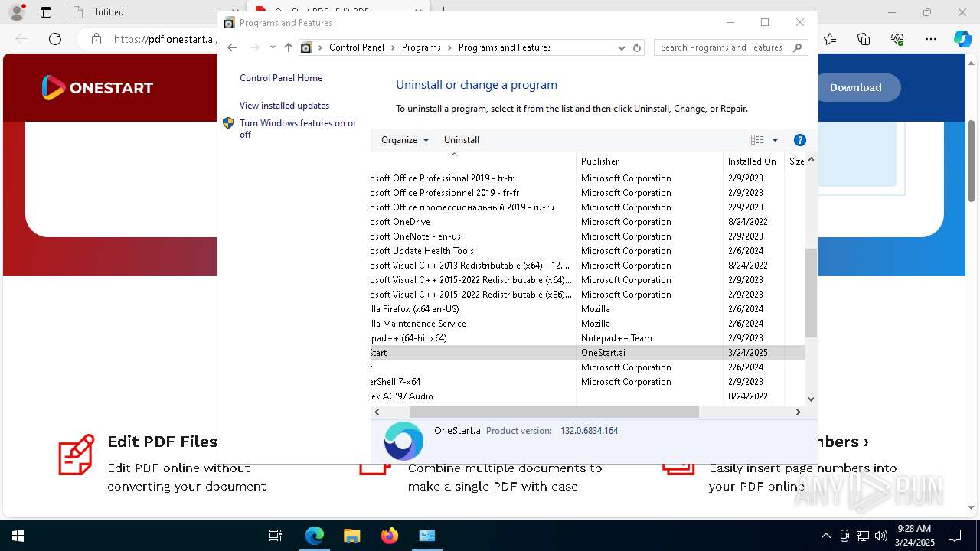This screenshot has height=551, width=980.
Task: Open the Edge profile icon
Action: [x=17, y=12]
